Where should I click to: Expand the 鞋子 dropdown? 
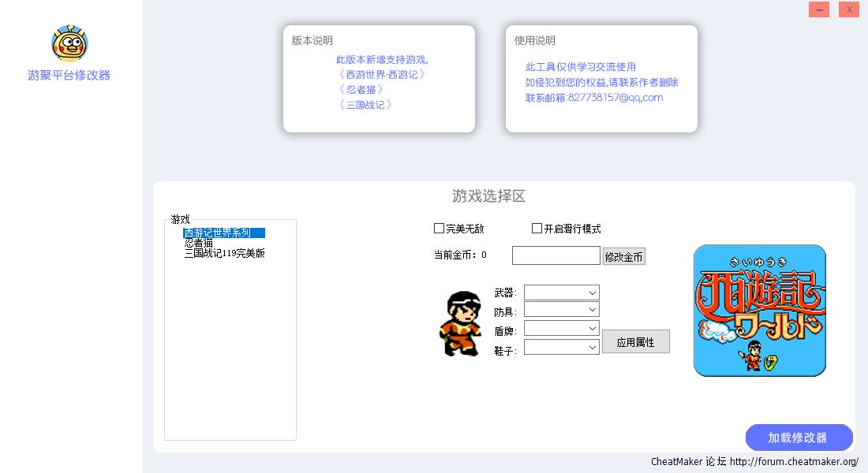tap(561, 347)
